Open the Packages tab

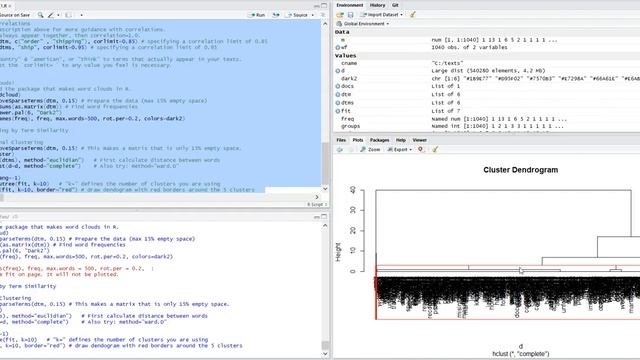click(379, 140)
